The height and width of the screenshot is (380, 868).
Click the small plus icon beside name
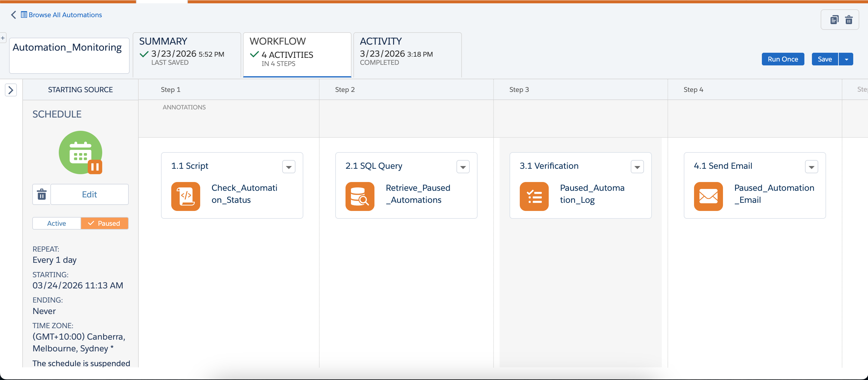tap(3, 38)
